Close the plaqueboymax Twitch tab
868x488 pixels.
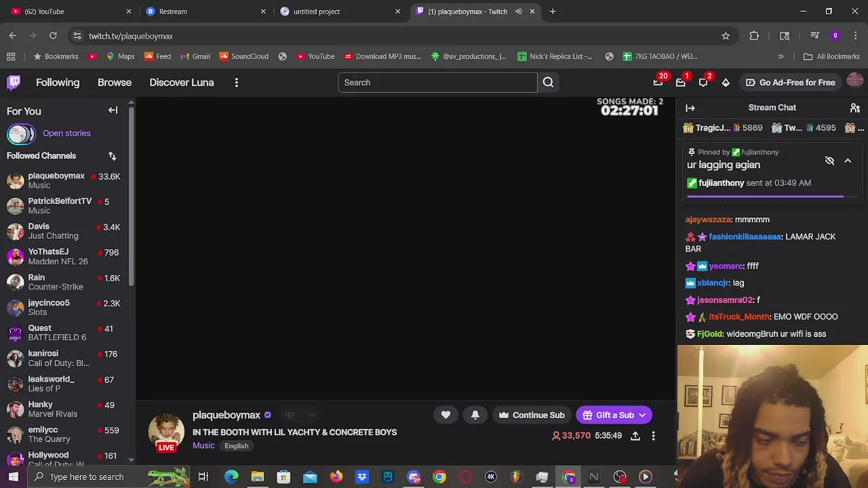point(532,12)
